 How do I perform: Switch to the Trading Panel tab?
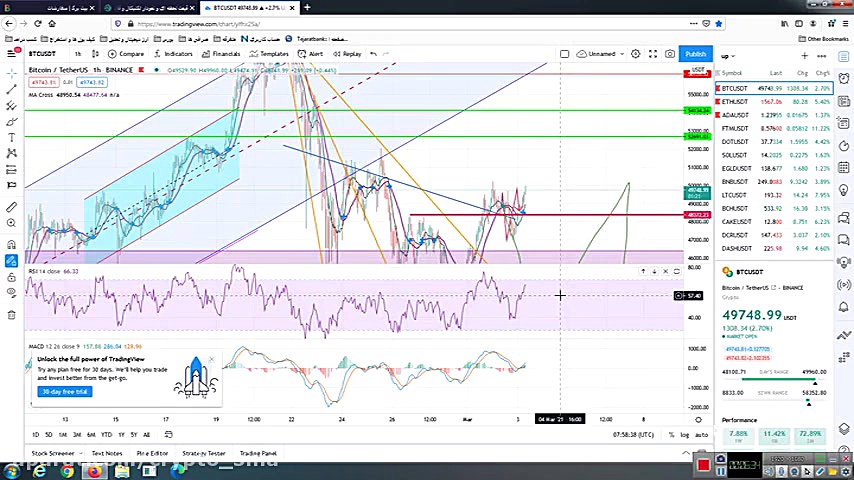point(258,453)
